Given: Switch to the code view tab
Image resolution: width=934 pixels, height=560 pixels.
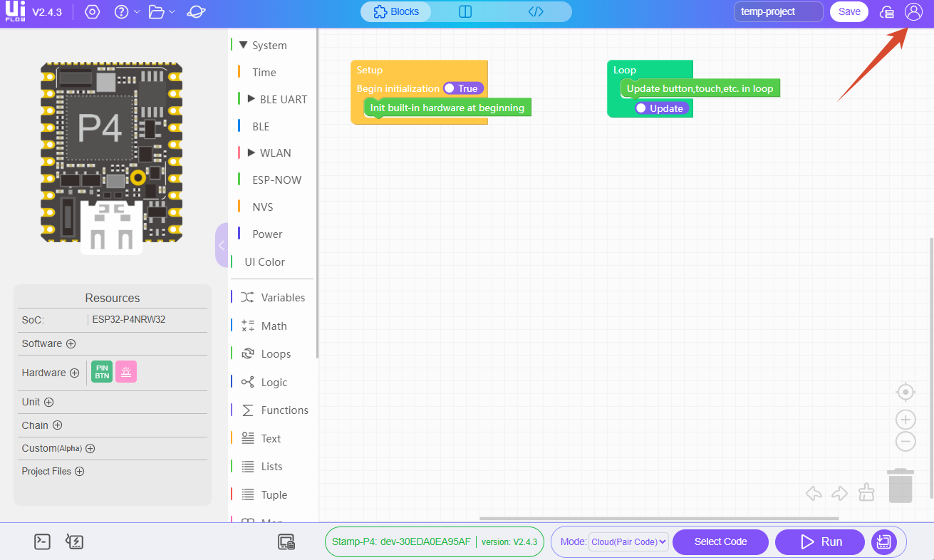Looking at the screenshot, I should [x=536, y=12].
